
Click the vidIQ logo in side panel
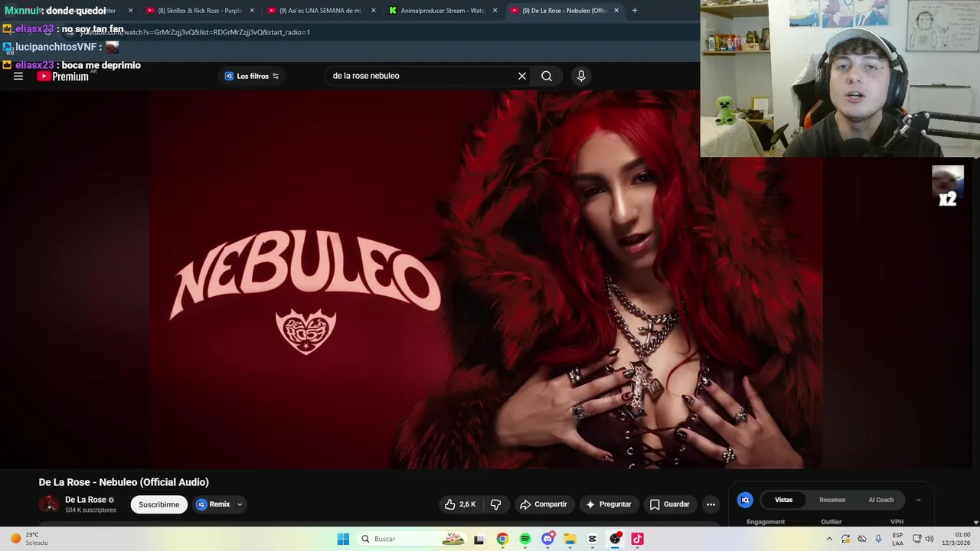coord(745,500)
